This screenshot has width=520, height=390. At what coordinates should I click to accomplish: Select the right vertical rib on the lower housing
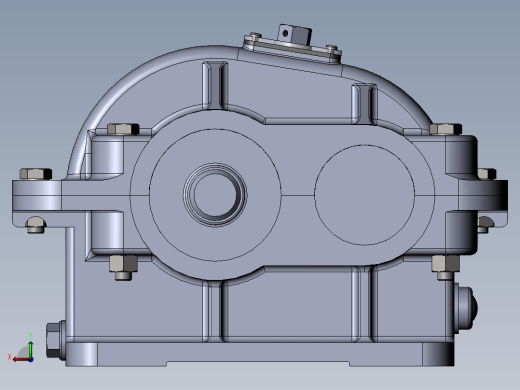[364, 304]
